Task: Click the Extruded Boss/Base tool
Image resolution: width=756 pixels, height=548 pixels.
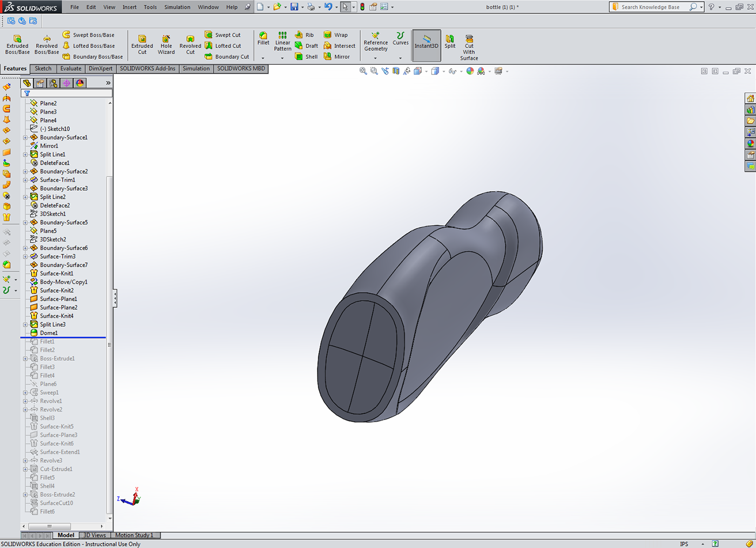Action: click(17, 44)
